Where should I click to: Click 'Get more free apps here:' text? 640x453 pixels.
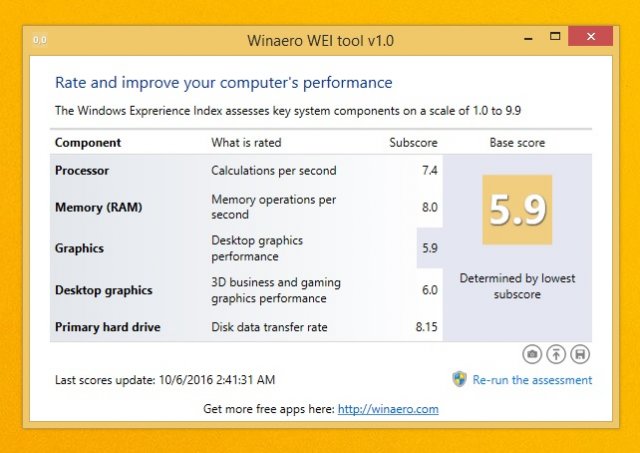tap(269, 409)
